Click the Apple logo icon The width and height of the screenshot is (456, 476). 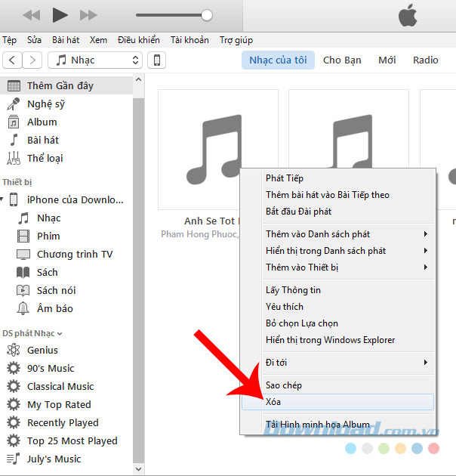(408, 15)
